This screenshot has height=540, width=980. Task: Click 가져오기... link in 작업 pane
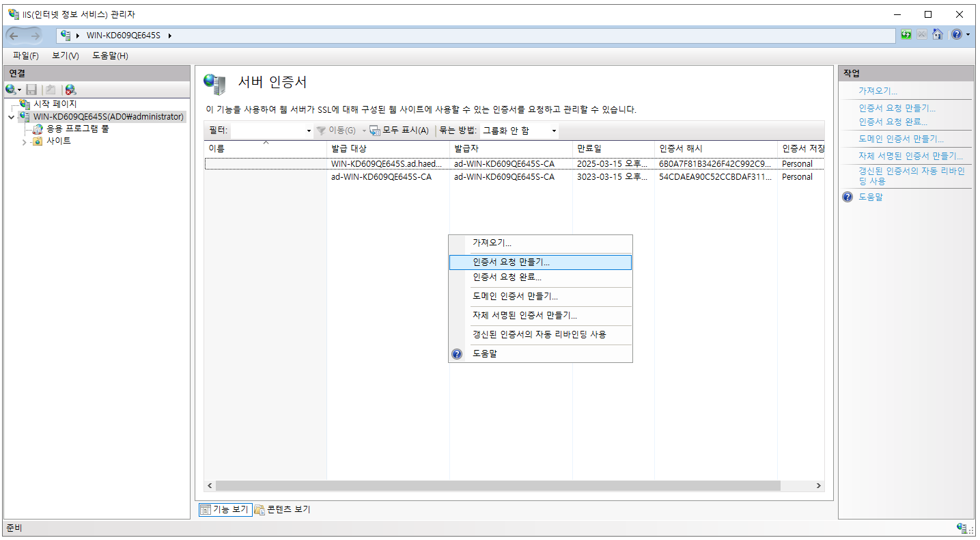[878, 91]
